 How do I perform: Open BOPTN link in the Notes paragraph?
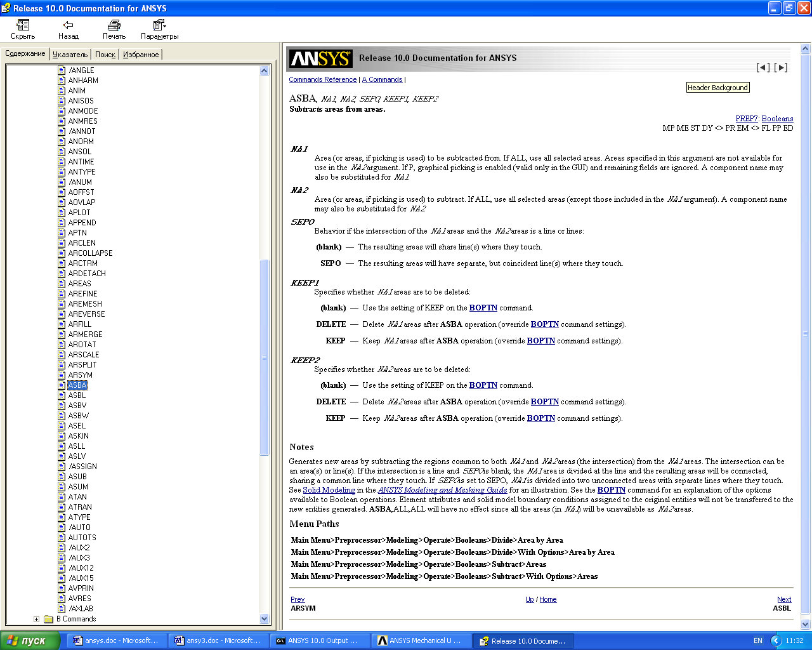(612, 490)
